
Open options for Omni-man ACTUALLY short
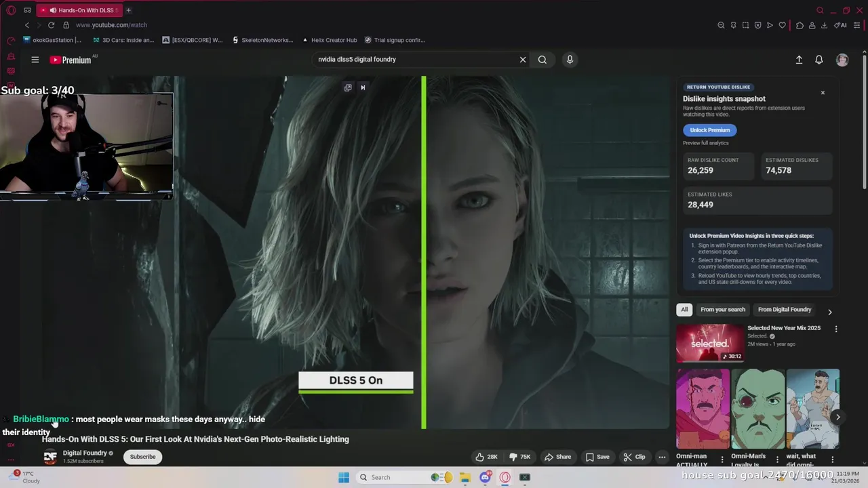(722, 459)
